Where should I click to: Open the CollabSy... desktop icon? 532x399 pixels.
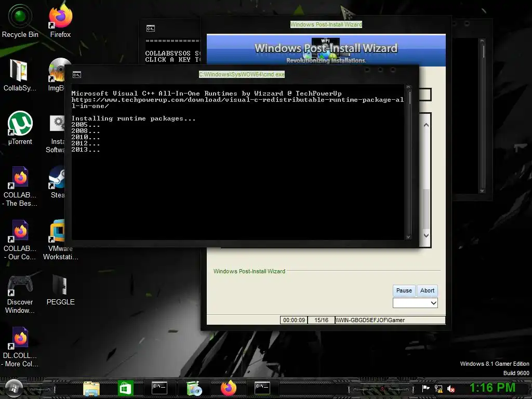coord(20,75)
